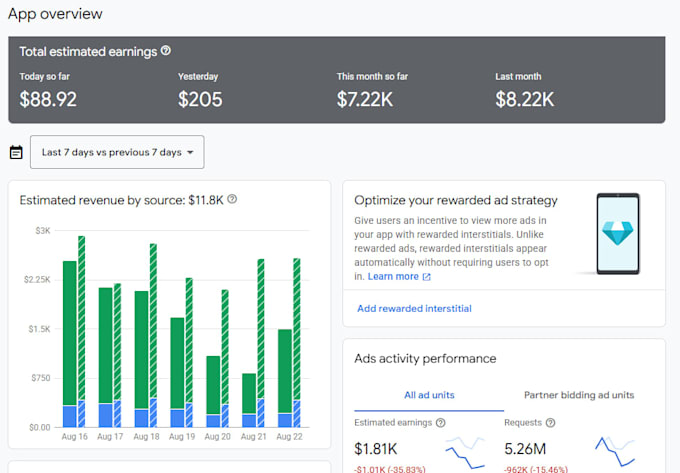Open the Last 7 days vs previous 7 days dropdown
The height and width of the screenshot is (473, 680).
(117, 152)
